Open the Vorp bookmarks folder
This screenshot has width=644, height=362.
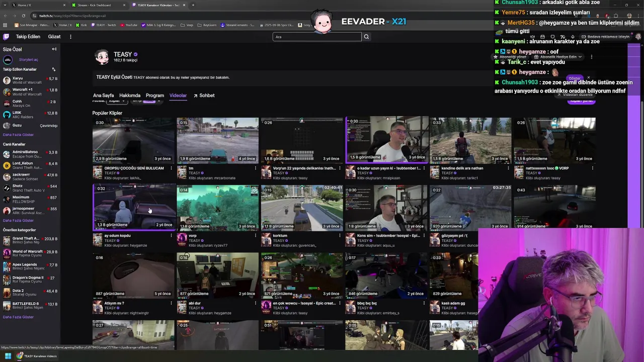(x=187, y=25)
